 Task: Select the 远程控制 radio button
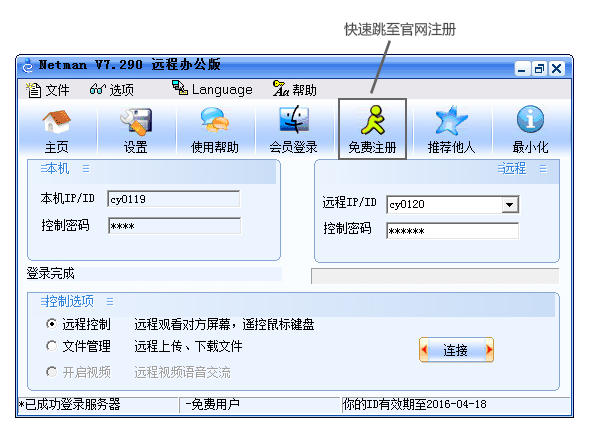[52, 324]
